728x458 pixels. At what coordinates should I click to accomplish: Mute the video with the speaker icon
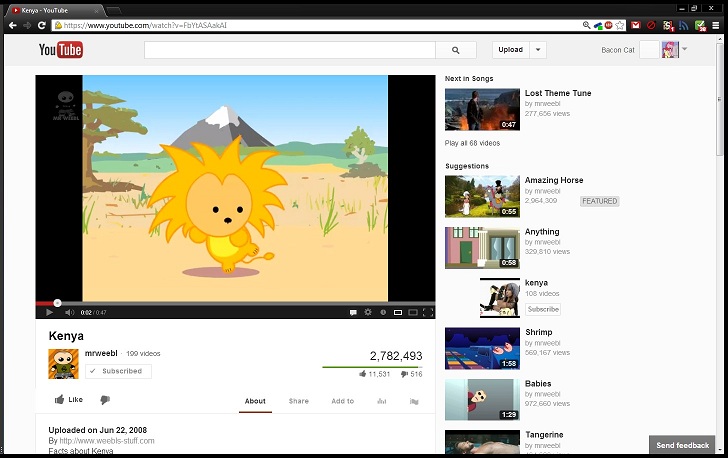point(70,312)
